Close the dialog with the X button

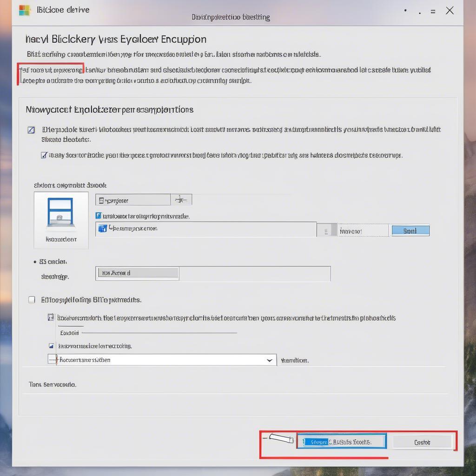(450, 11)
